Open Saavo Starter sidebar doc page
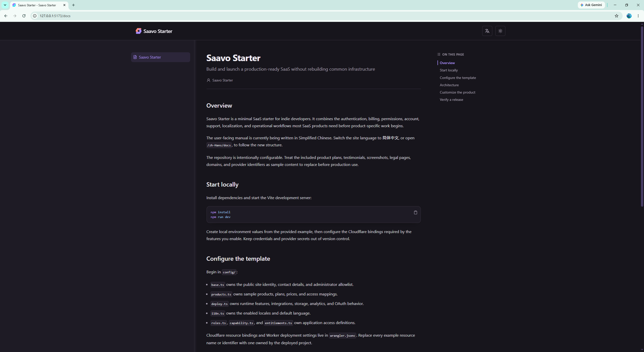Screen dimensions: 644x352 (x=160, y=57)
